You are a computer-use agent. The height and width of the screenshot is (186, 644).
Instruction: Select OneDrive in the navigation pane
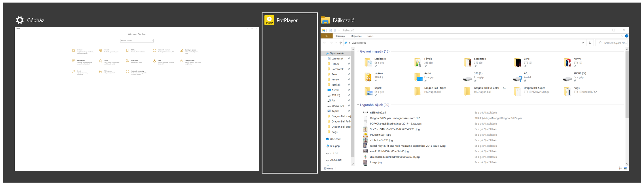[x=335, y=139]
